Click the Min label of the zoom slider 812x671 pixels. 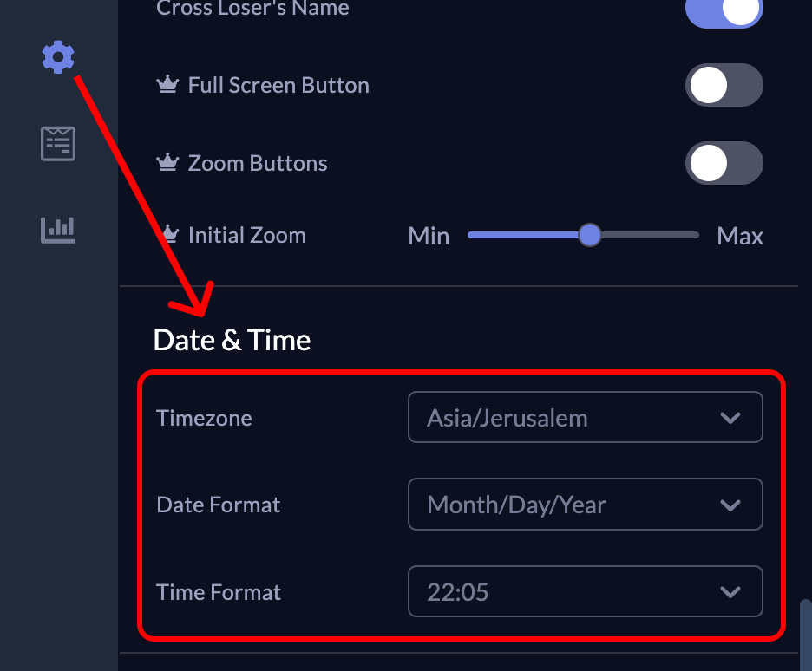(429, 236)
